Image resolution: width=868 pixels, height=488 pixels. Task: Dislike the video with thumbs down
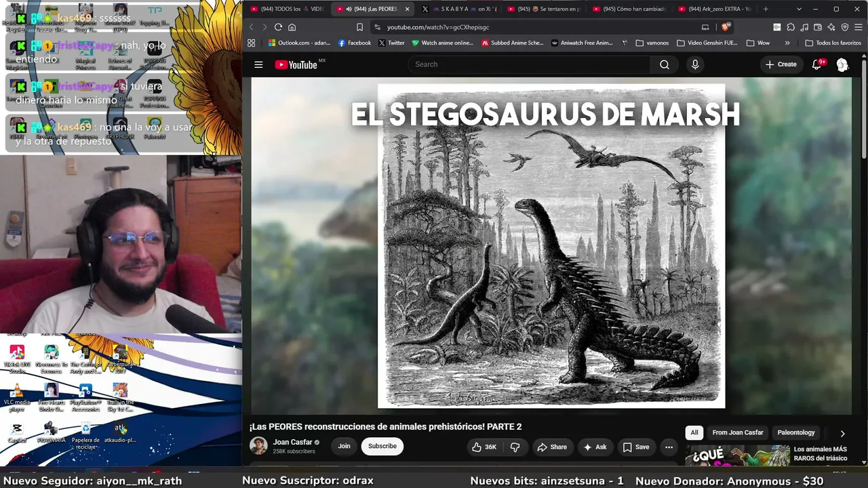point(515,447)
